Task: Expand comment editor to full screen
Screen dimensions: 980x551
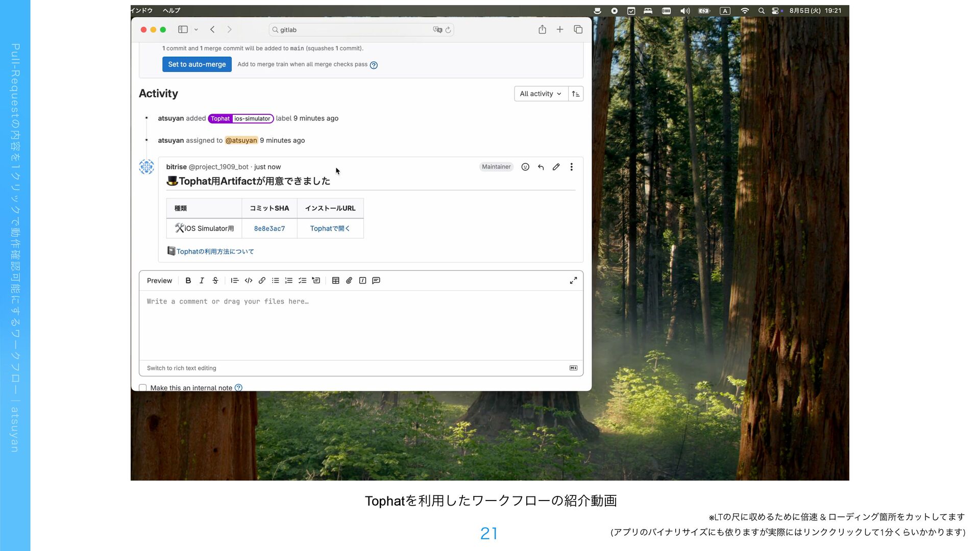Action: pos(573,281)
